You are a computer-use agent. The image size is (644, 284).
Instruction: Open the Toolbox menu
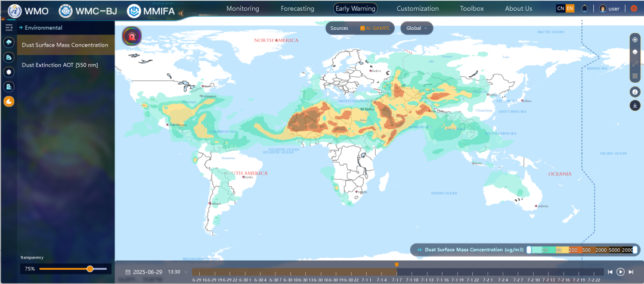[472, 8]
